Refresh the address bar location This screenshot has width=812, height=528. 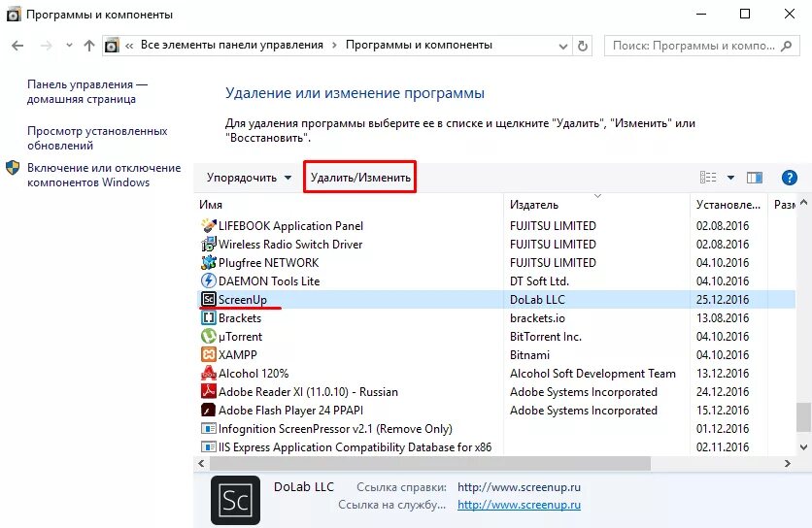coord(583,46)
